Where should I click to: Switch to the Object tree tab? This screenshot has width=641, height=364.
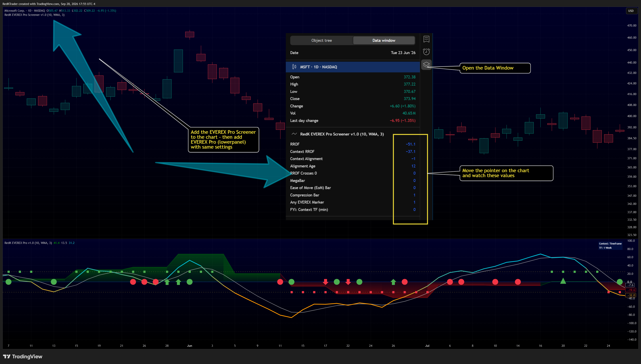pos(321,40)
